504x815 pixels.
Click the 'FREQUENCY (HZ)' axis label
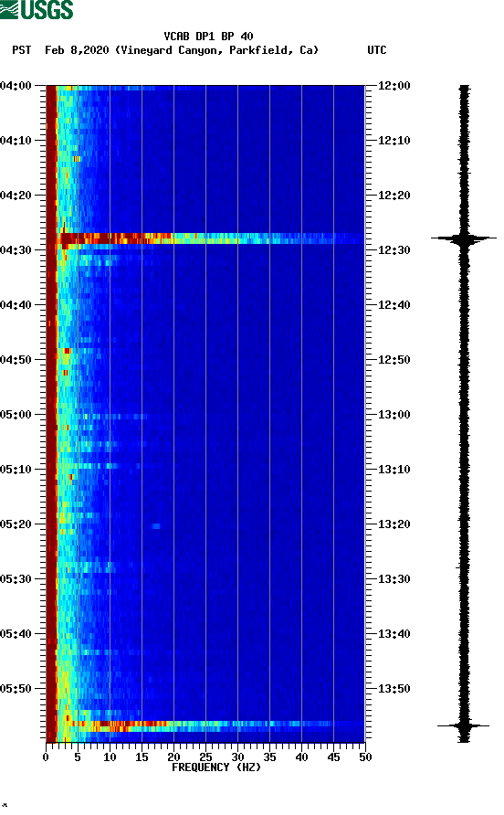tap(216, 767)
